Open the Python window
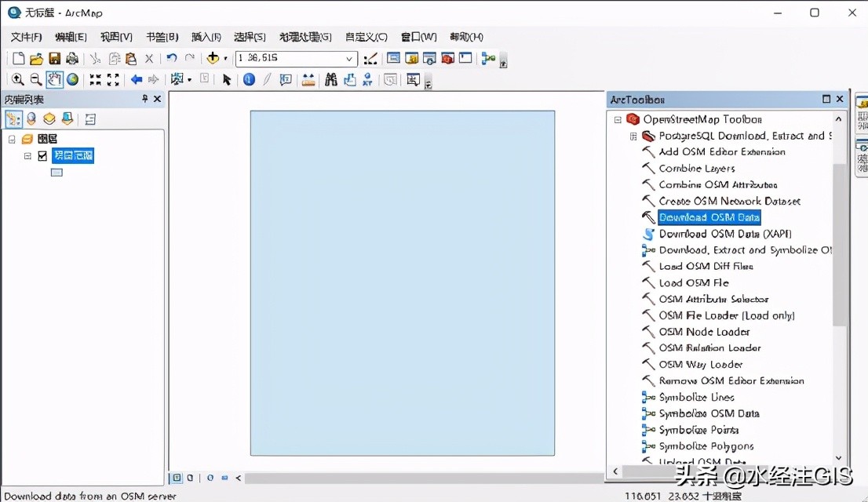The width and height of the screenshot is (868, 502). 465,58
